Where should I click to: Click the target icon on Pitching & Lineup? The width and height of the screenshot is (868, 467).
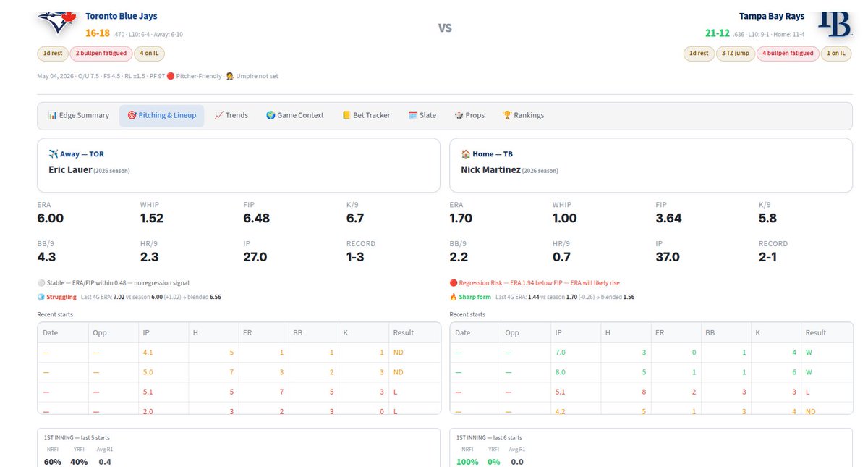132,115
